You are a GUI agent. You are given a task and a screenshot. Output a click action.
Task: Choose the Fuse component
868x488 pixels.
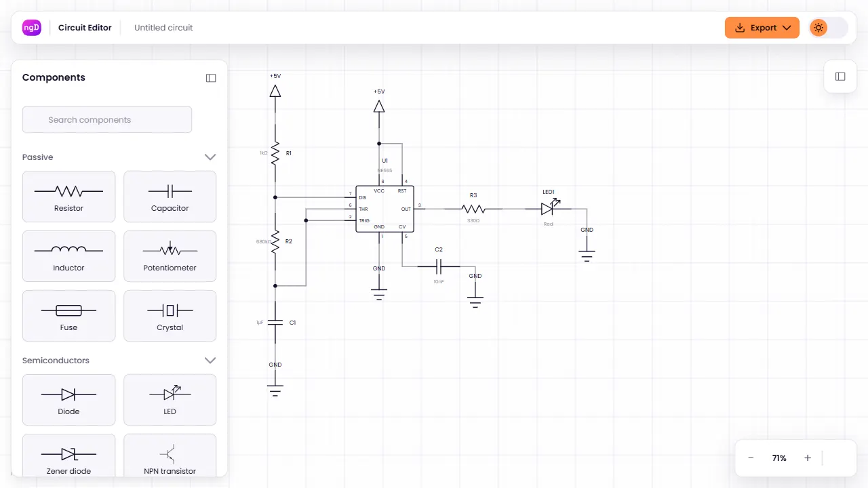(68, 316)
